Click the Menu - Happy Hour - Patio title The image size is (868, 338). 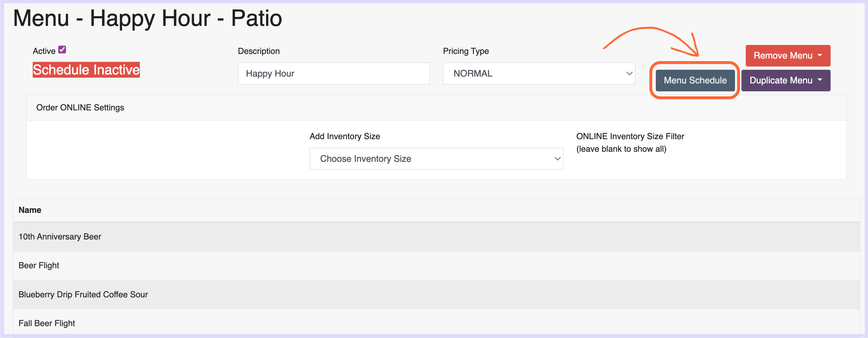click(x=147, y=18)
